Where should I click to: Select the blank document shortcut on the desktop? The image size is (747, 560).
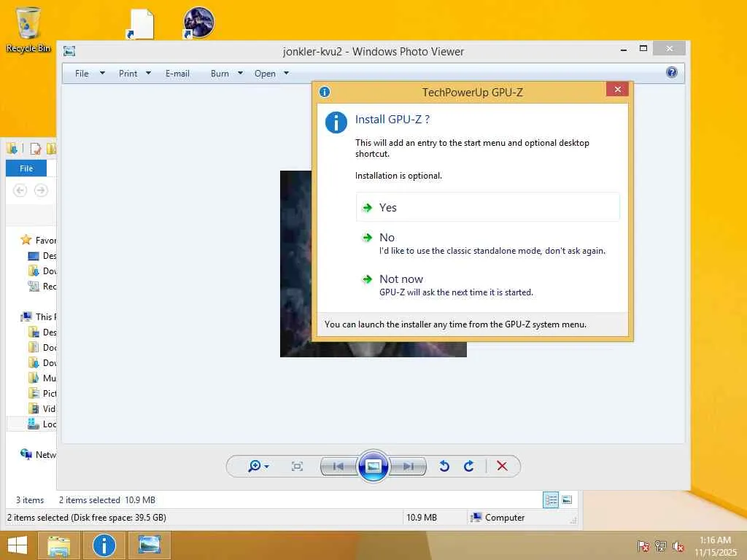(x=141, y=24)
